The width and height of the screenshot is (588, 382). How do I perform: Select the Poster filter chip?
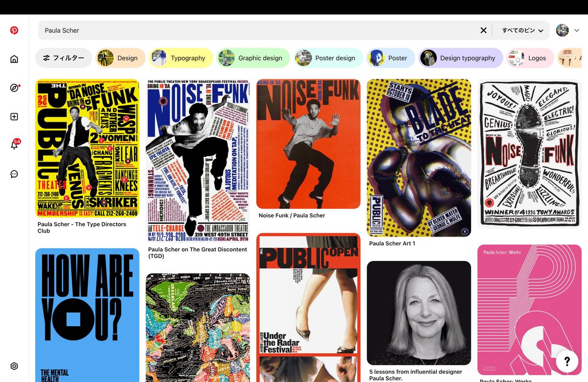pos(391,58)
